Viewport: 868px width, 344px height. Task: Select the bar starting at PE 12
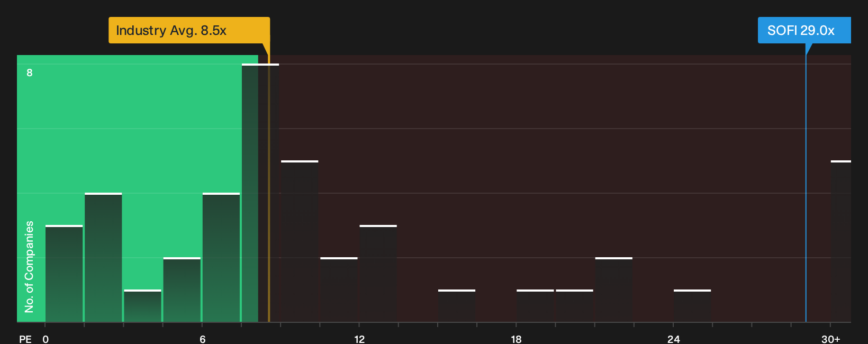[378, 274]
